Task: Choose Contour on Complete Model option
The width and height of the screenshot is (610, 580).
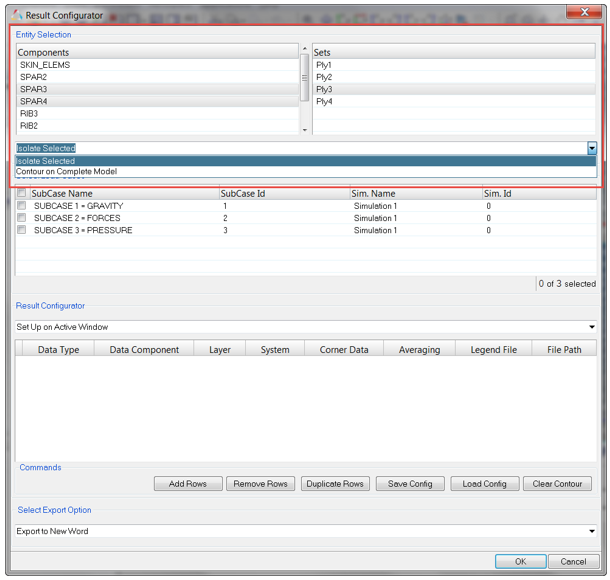Action: tap(67, 172)
